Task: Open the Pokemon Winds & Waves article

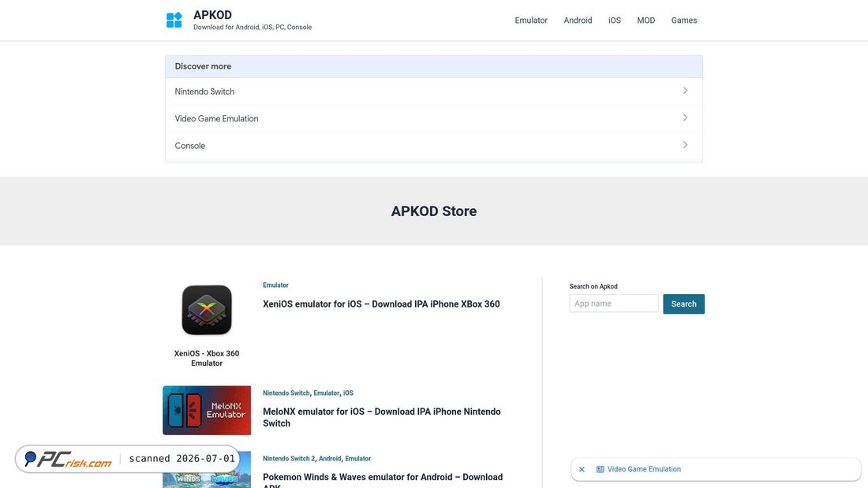Action: point(383,479)
